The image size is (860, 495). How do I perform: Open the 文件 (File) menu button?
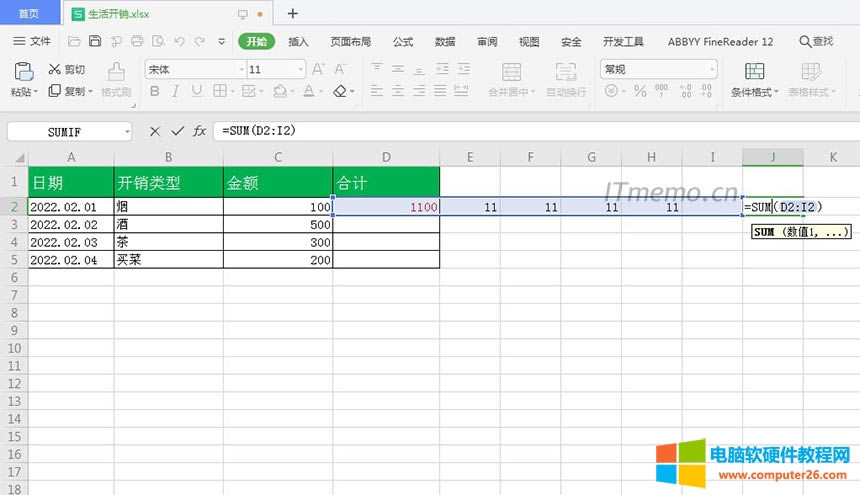(32, 41)
